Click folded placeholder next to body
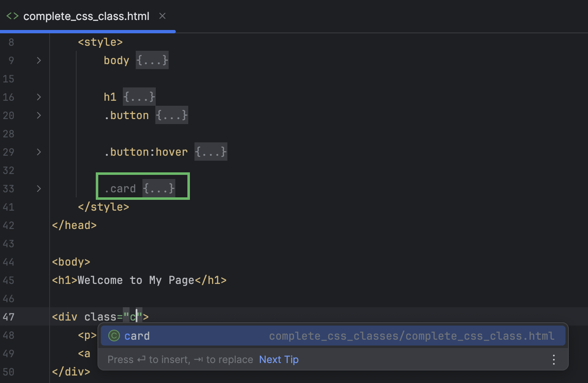 (x=152, y=60)
